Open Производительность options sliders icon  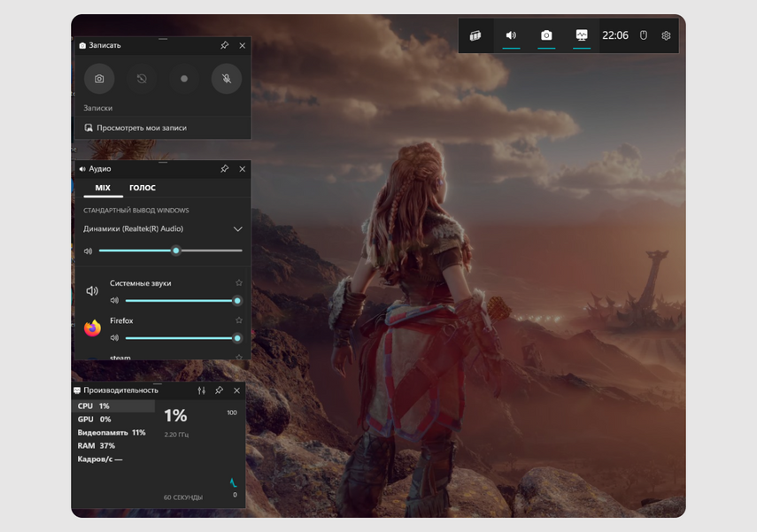tap(201, 390)
